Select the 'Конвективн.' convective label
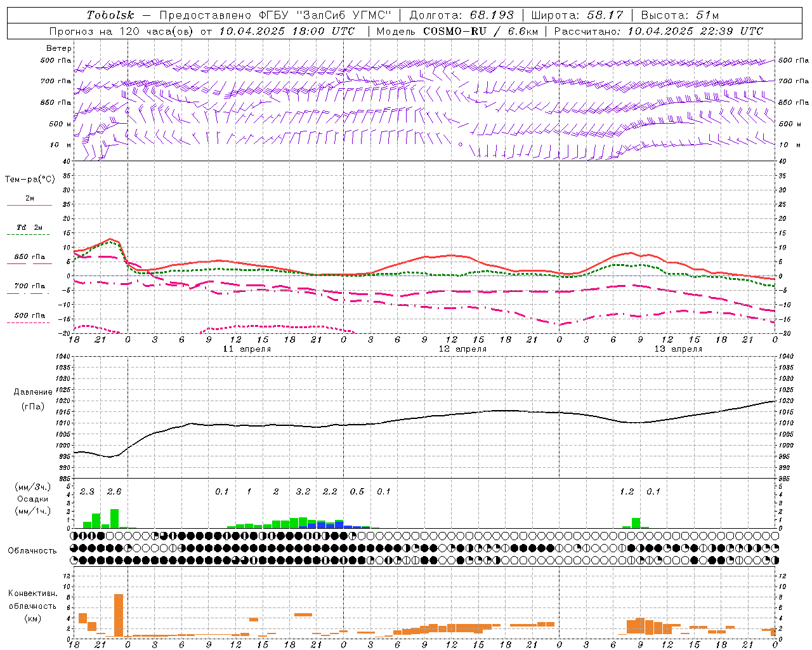This screenshot has height=650, width=812. (x=32, y=594)
